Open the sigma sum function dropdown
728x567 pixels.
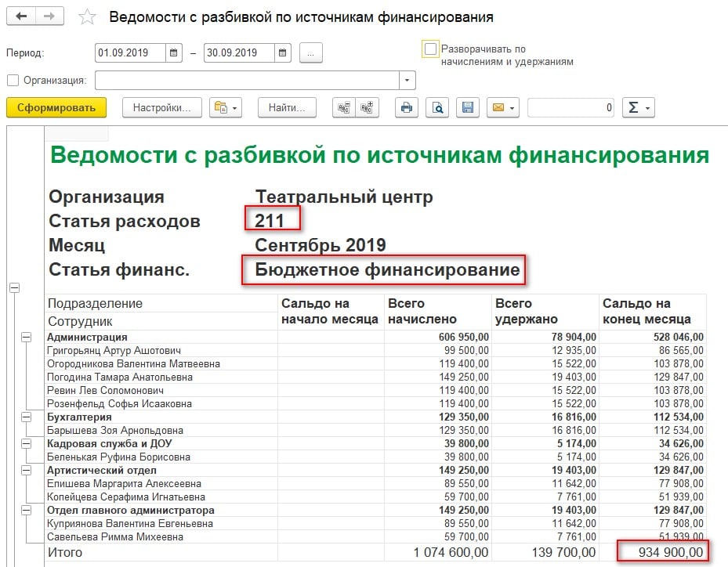point(639,107)
